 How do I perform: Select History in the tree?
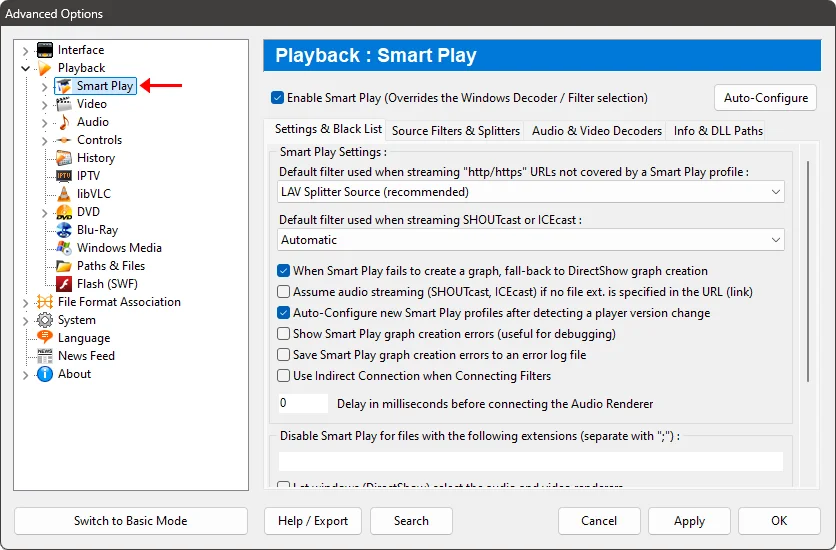(96, 158)
